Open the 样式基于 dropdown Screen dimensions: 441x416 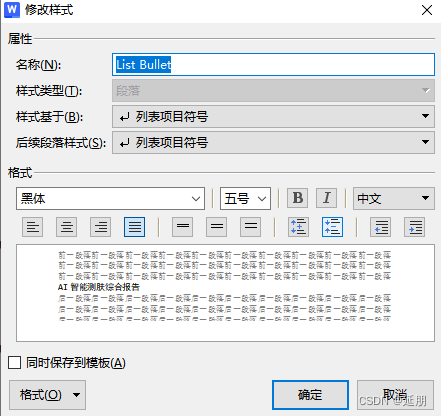(273, 116)
